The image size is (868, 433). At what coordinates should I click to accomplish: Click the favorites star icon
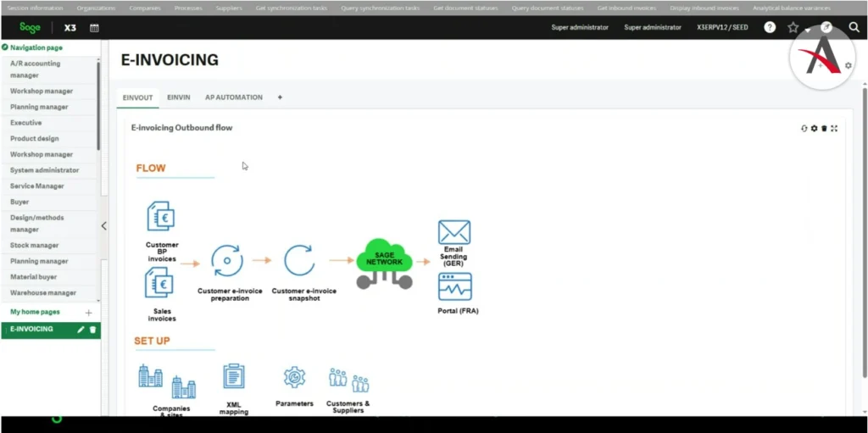793,27
